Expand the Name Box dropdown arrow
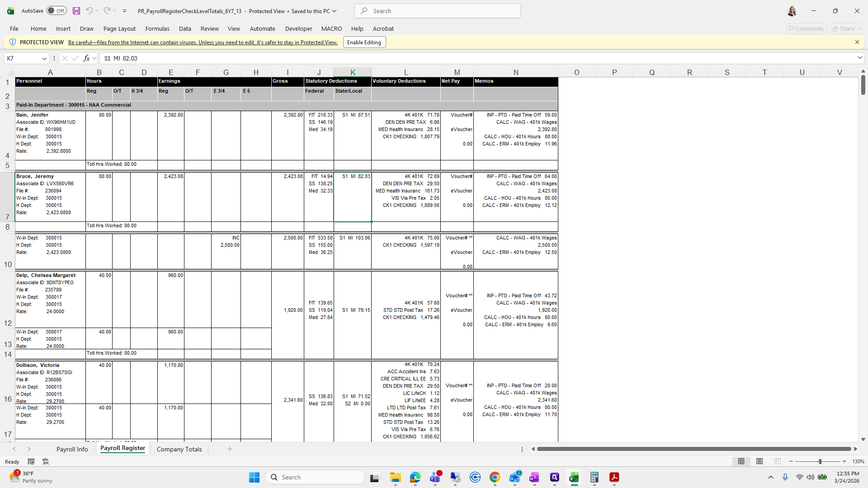This screenshot has height=488, width=868. pos(44,58)
